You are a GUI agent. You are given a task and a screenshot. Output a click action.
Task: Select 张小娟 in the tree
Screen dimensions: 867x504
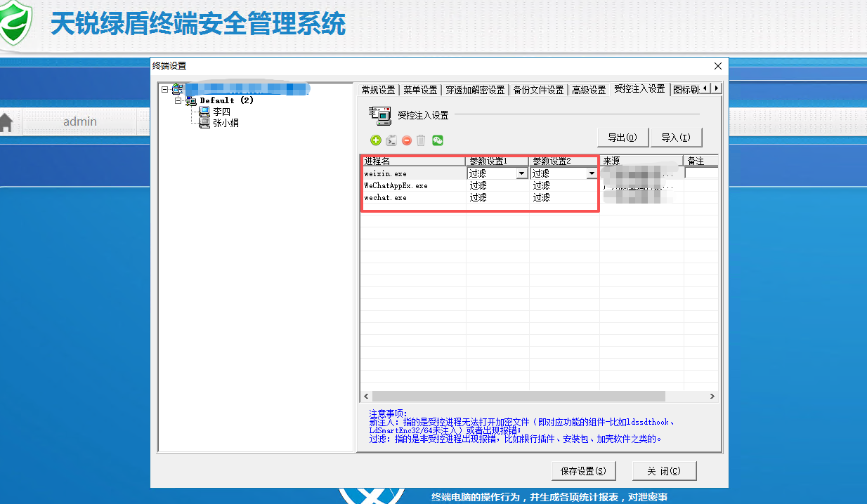pos(226,123)
